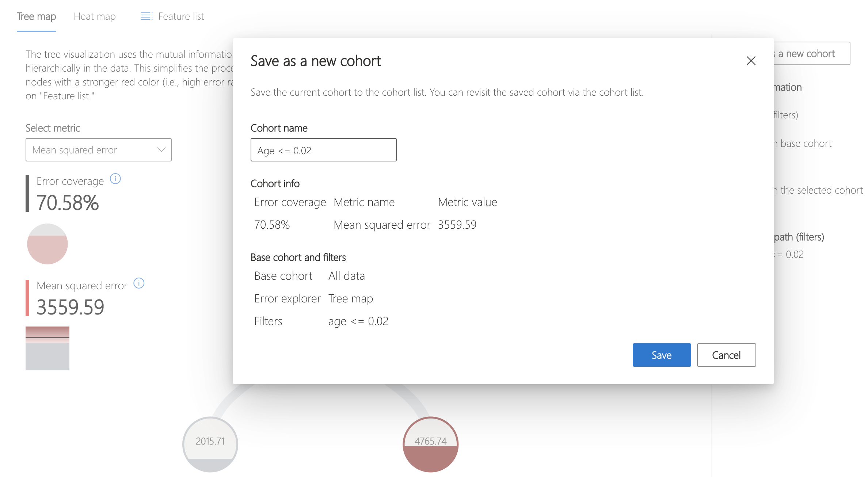The height and width of the screenshot is (477, 868).
Task: Click the 'Tree map' error explorer value
Action: (350, 298)
